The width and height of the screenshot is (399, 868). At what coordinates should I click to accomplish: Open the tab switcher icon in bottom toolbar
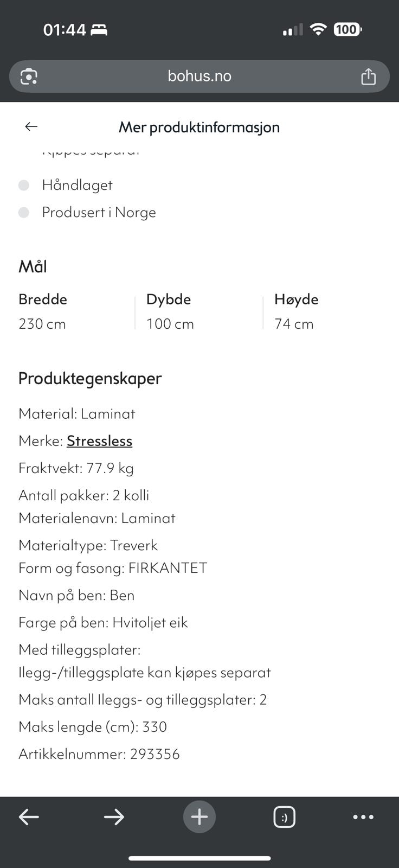click(285, 816)
